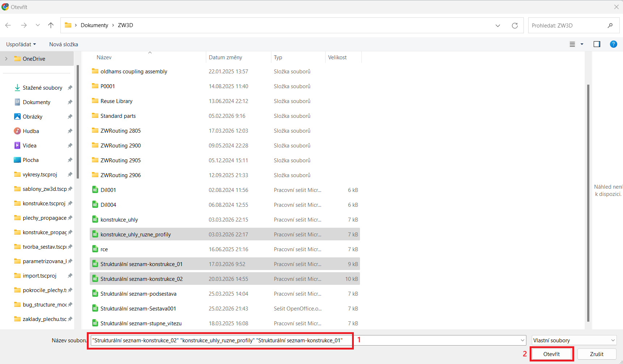Open the Uspořádat menu
Viewport: 623px width, 364px height.
point(21,44)
